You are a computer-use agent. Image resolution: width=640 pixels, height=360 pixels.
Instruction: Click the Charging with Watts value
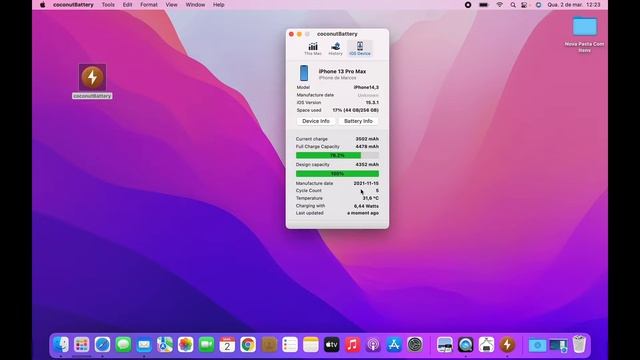point(366,206)
